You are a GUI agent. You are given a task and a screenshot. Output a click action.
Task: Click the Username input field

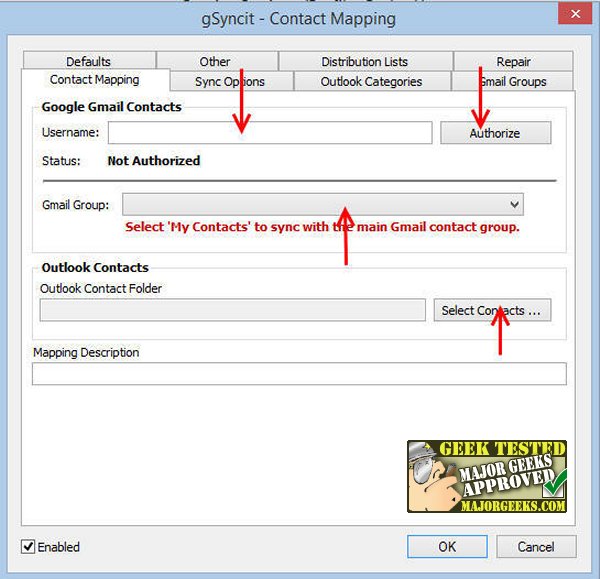coord(270,133)
